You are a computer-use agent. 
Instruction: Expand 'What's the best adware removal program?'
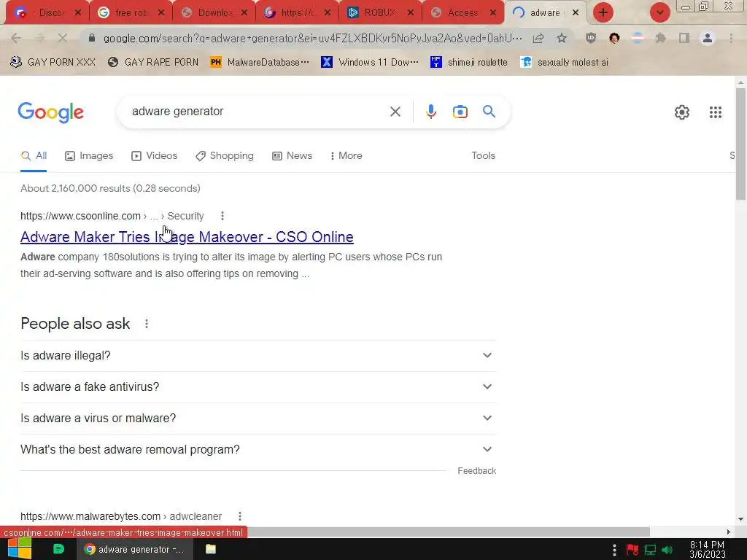click(x=258, y=449)
